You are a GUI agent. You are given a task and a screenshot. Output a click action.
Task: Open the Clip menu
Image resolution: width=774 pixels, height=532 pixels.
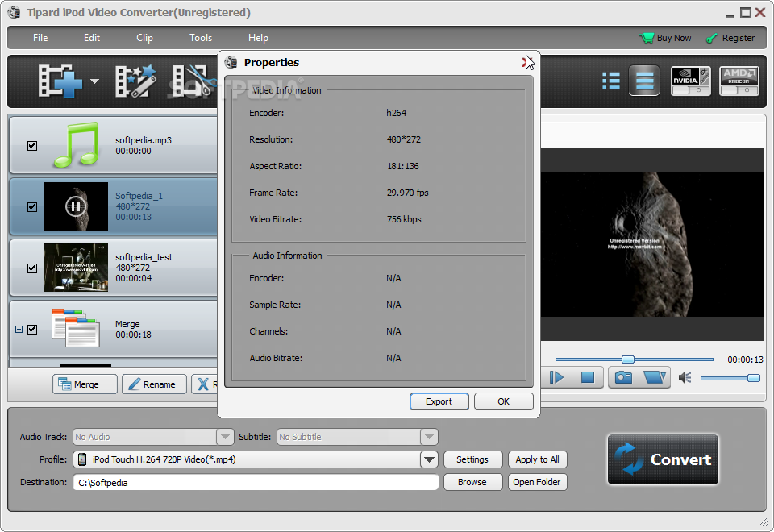coord(144,38)
